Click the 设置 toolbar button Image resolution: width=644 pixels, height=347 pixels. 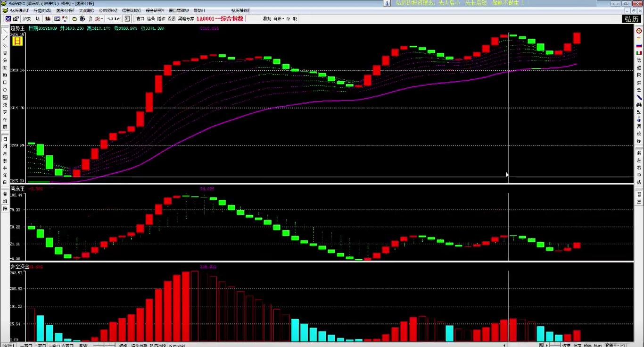(x=172, y=19)
